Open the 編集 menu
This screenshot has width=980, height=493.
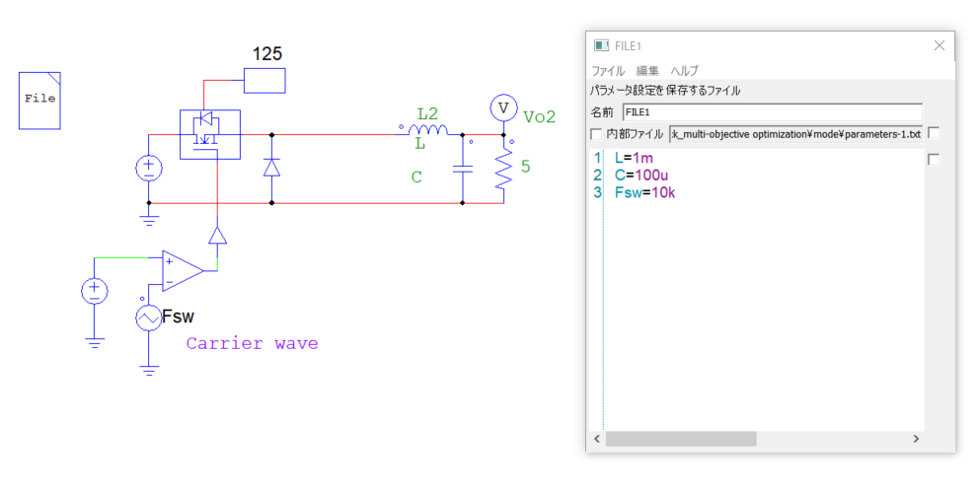point(647,71)
